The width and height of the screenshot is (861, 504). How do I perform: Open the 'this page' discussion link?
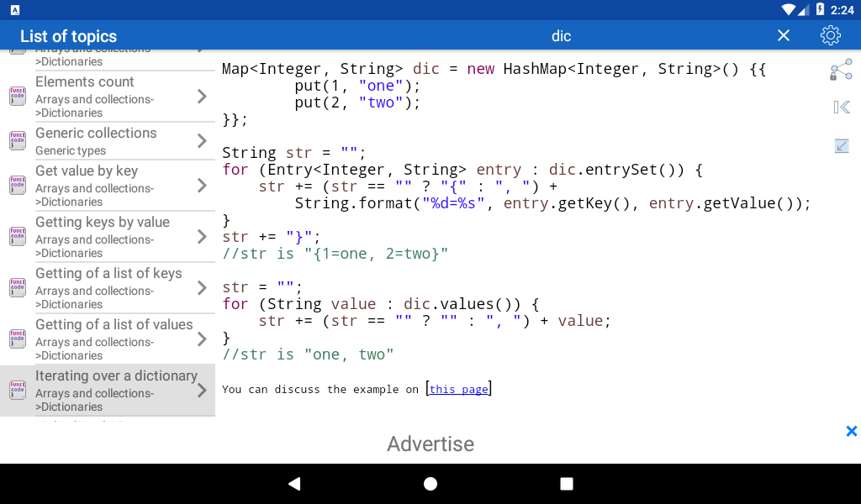[458, 390]
